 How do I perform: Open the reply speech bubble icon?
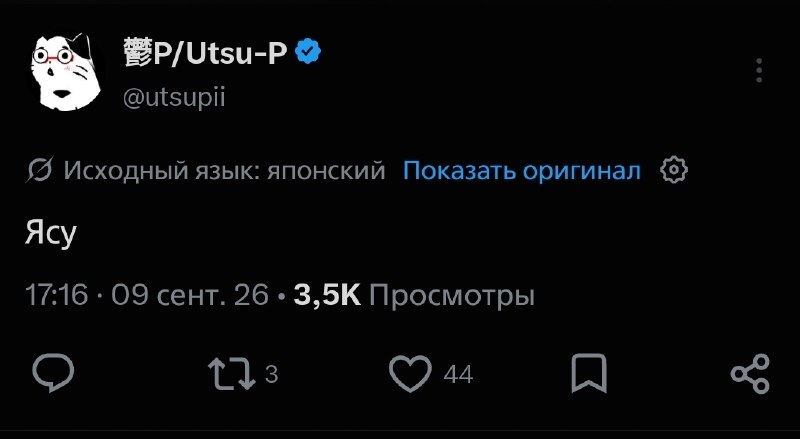click(53, 373)
